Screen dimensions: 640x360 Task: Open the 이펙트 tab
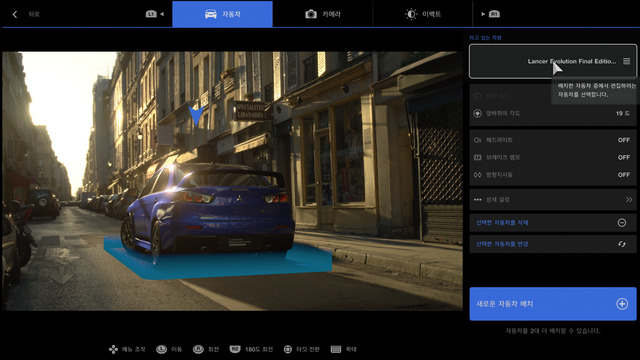pos(422,14)
